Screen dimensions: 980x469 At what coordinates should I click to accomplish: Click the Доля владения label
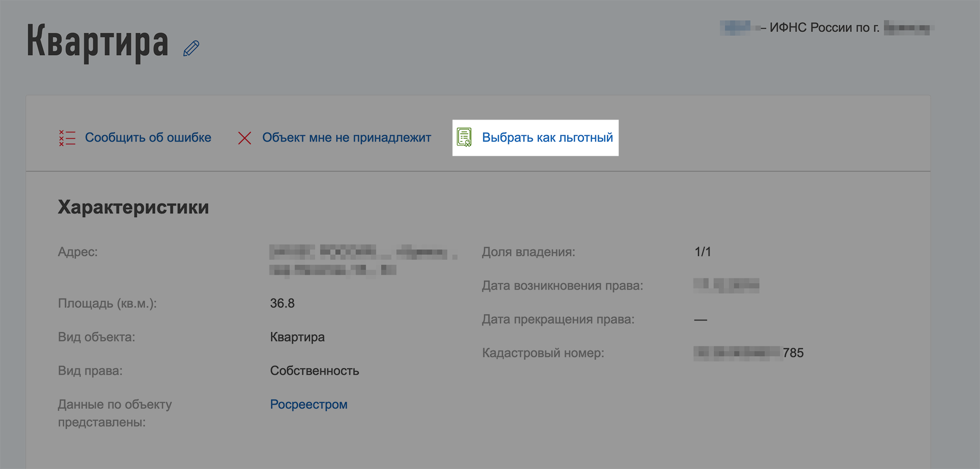click(528, 252)
